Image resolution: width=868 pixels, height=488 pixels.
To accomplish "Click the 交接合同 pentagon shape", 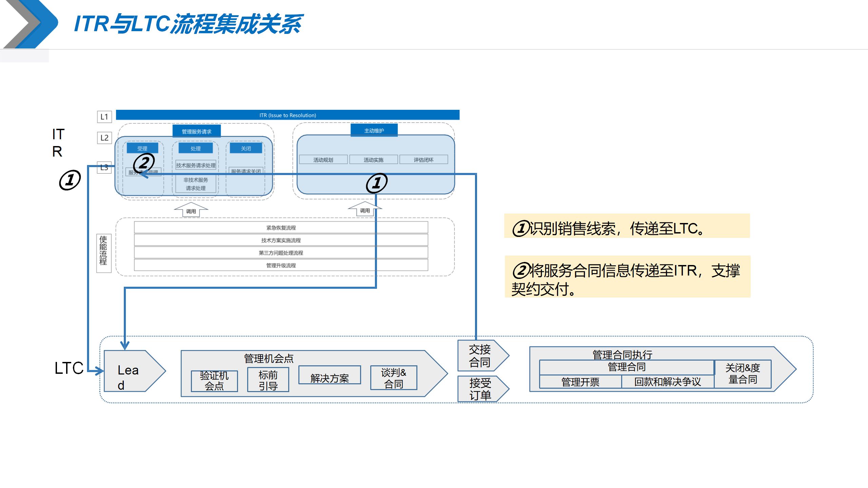I will point(480,356).
